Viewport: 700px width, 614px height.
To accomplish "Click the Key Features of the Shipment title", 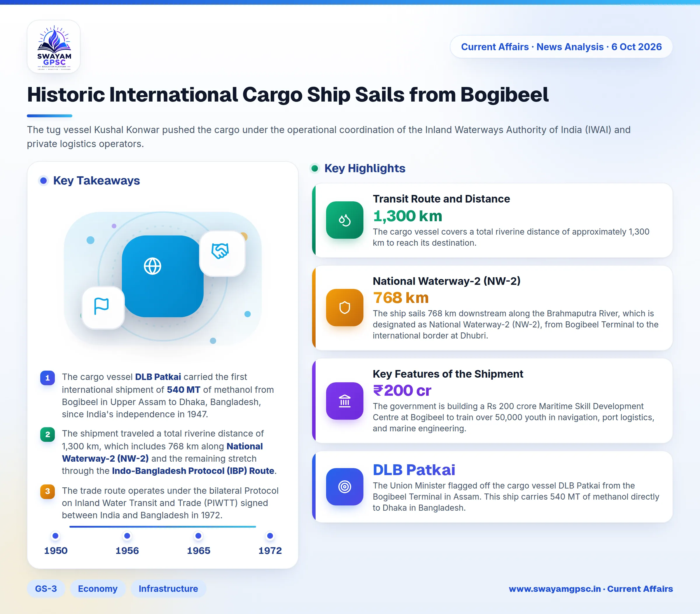I will [x=448, y=374].
